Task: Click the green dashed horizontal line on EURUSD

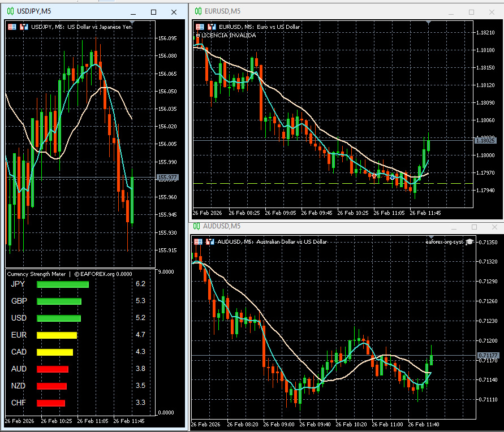Action: (283, 184)
